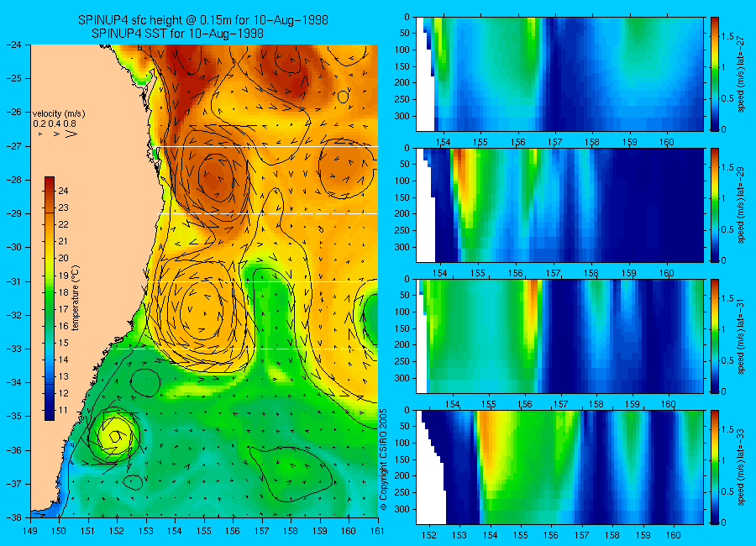Click the '24' tick on temperature color bar
756x546 pixels.
click(63, 191)
